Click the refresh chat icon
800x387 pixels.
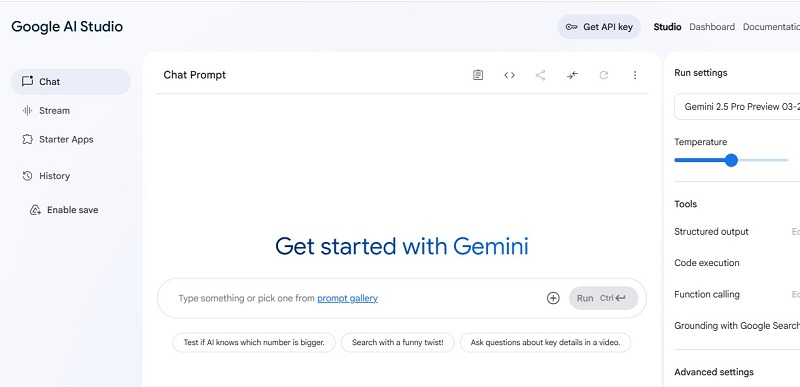tap(604, 75)
